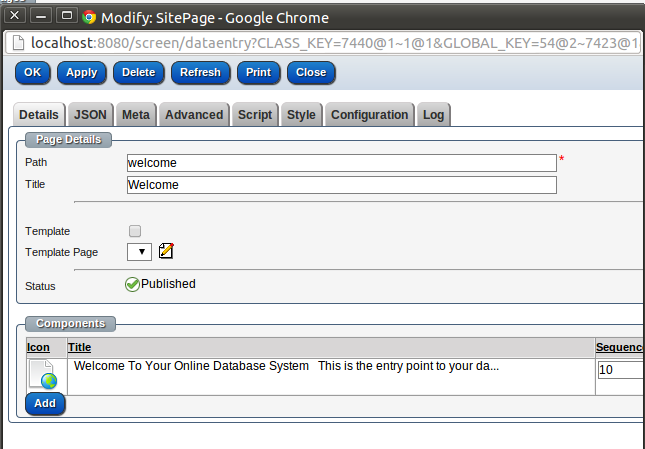Screen dimensions: 645x449
Task: Open the Meta tab
Action: (x=136, y=115)
